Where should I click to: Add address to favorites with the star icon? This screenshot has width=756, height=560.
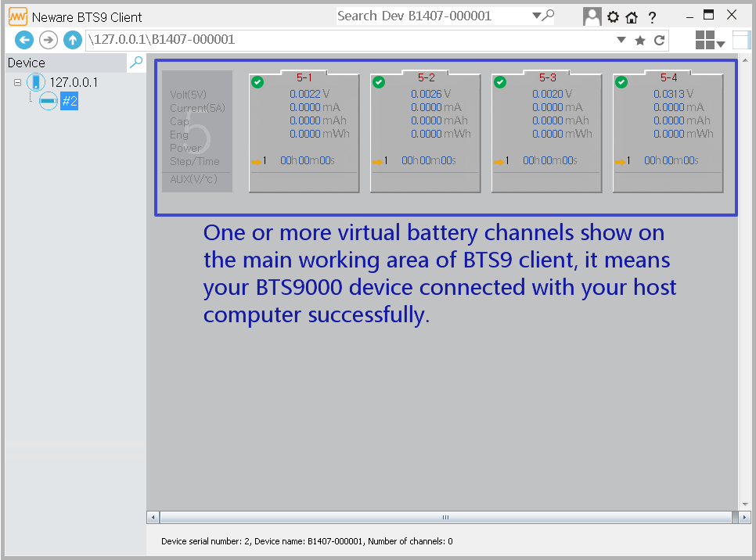[x=640, y=41]
